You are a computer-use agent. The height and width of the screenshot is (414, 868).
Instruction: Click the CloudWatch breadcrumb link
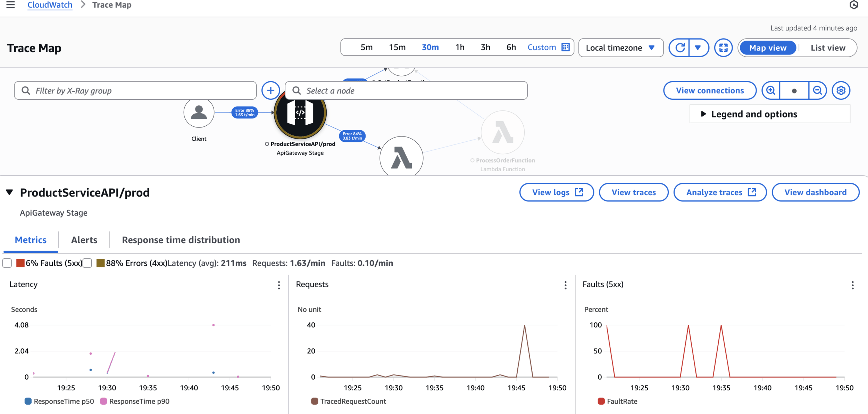pos(50,5)
